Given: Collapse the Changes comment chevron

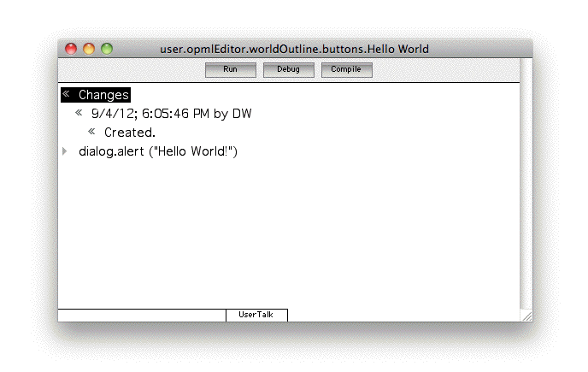Looking at the screenshot, I should click(x=66, y=93).
